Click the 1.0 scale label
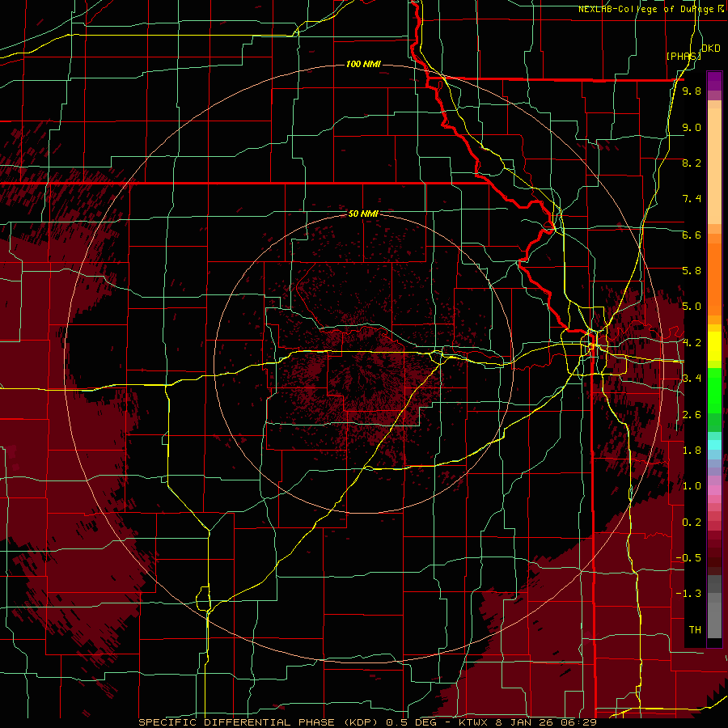The image size is (728, 728). 692,486
